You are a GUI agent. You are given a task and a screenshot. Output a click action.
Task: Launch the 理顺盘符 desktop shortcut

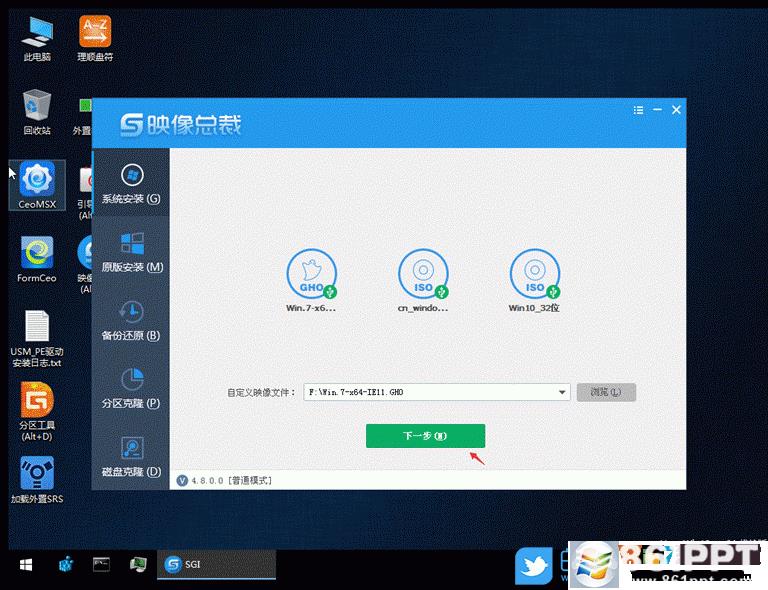[x=95, y=38]
